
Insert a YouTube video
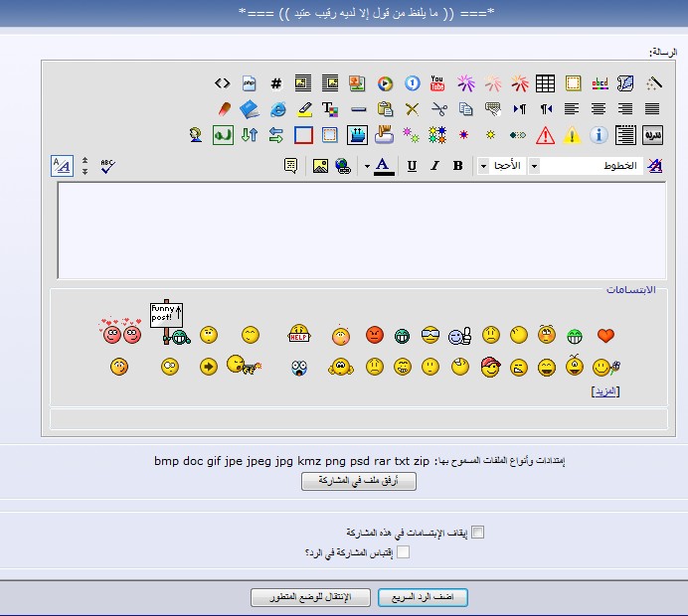[x=436, y=83]
